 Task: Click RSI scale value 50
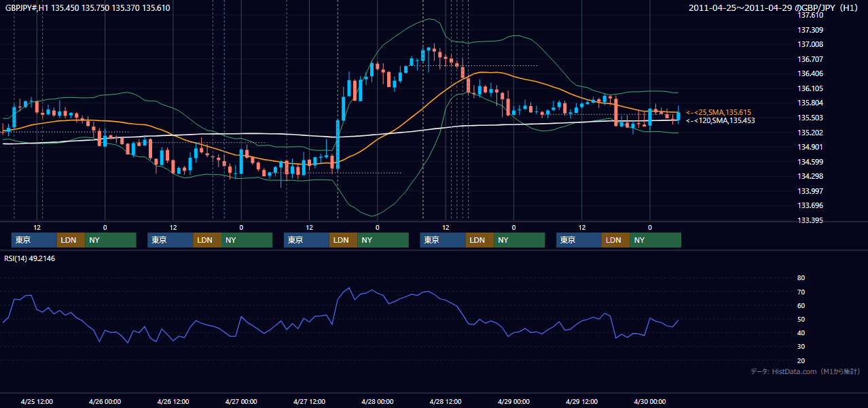[x=801, y=319]
